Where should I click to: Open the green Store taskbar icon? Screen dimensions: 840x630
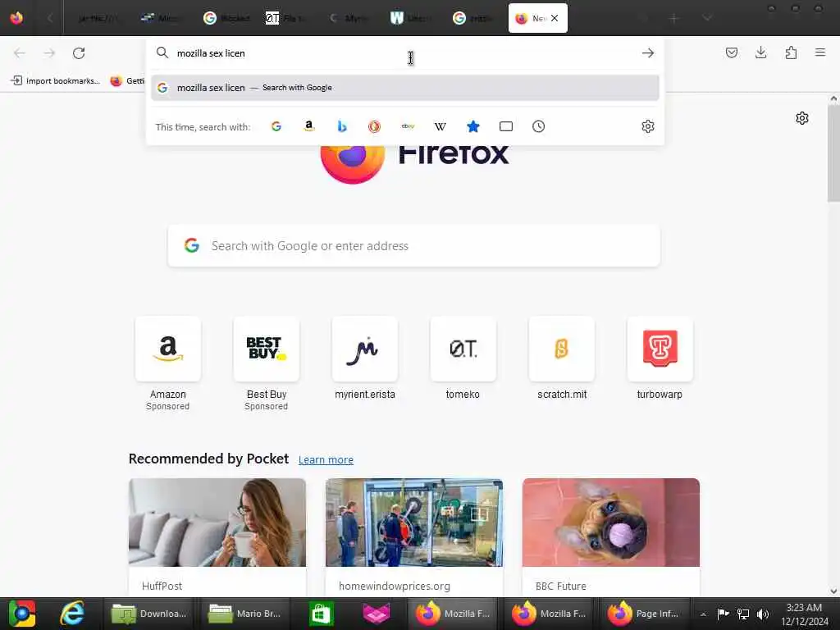click(321, 614)
